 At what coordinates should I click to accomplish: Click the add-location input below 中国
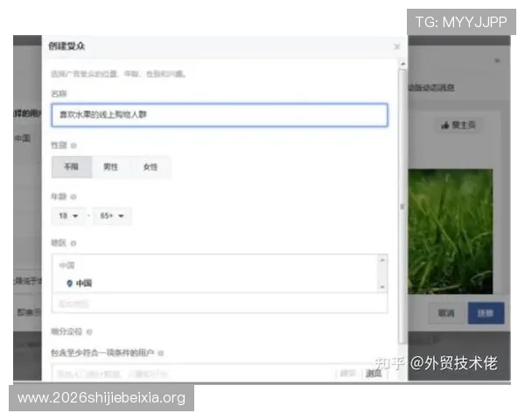click(220, 304)
